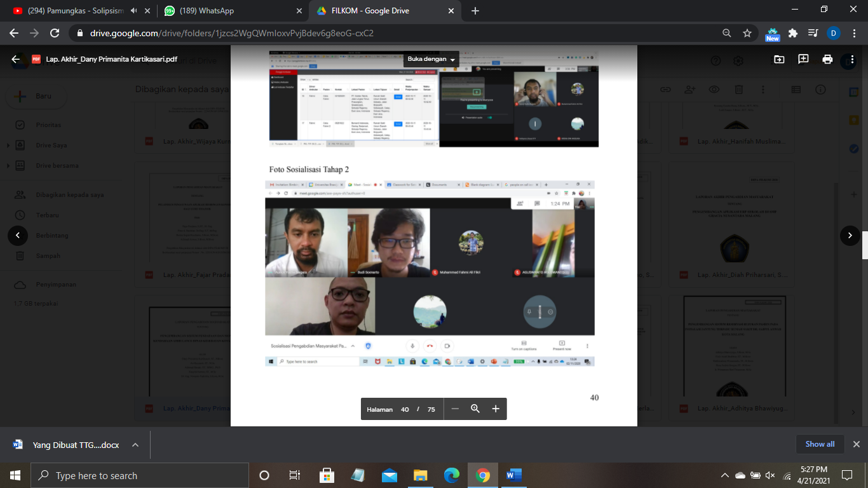Zoom out the PDF with minus button

455,409
